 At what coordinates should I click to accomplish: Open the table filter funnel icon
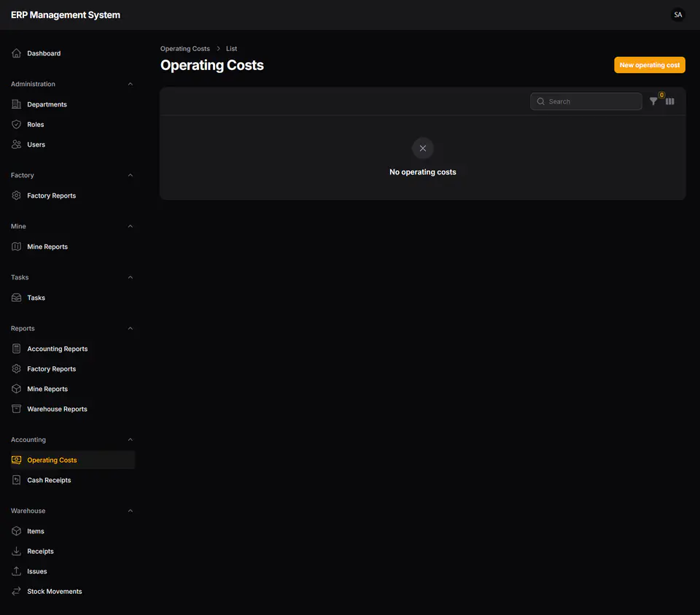653,101
